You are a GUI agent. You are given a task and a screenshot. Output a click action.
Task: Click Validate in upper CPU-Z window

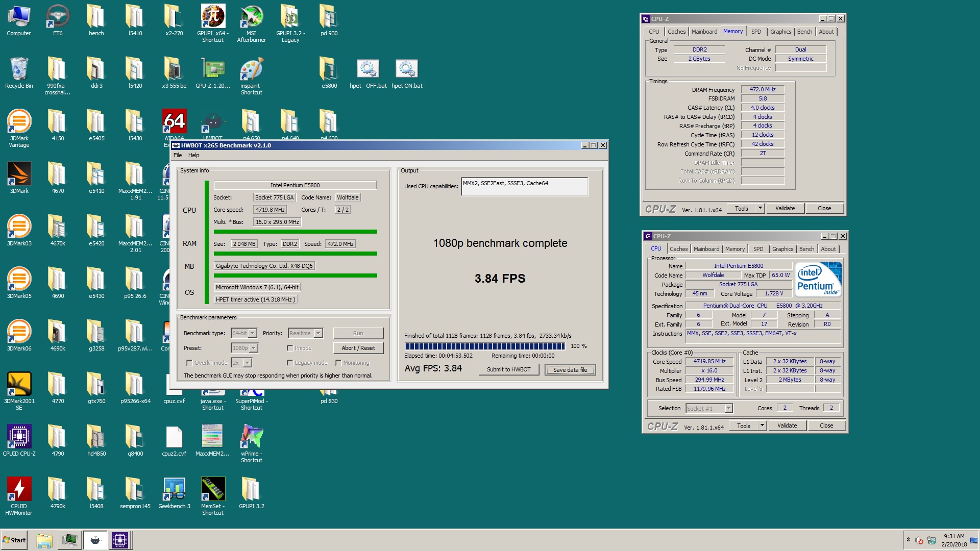click(x=785, y=208)
